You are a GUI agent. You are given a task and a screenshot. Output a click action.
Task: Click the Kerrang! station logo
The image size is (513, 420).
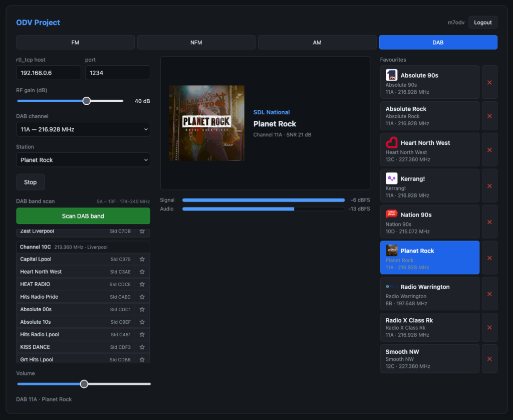click(391, 178)
